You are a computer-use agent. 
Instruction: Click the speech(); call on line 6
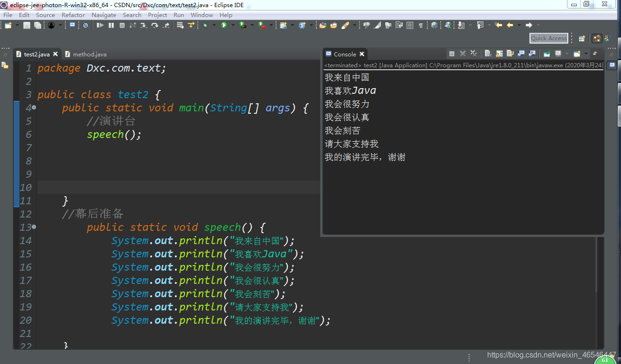click(114, 135)
